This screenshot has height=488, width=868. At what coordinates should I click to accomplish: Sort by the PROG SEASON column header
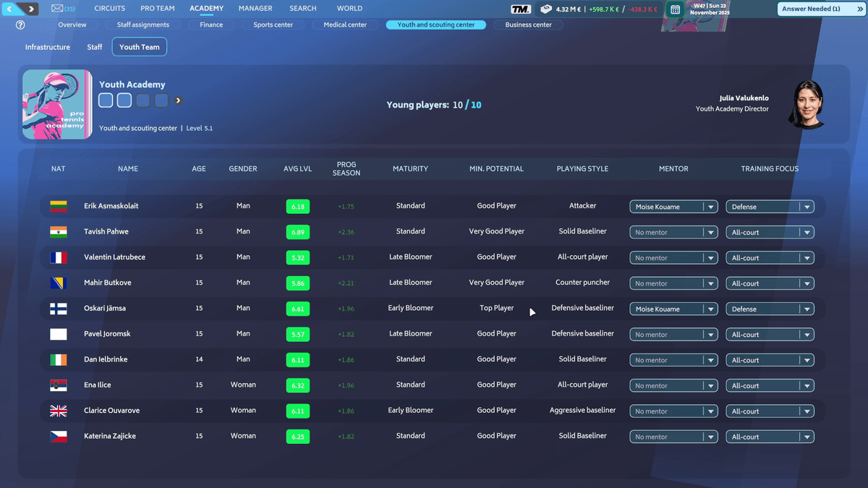(346, 168)
